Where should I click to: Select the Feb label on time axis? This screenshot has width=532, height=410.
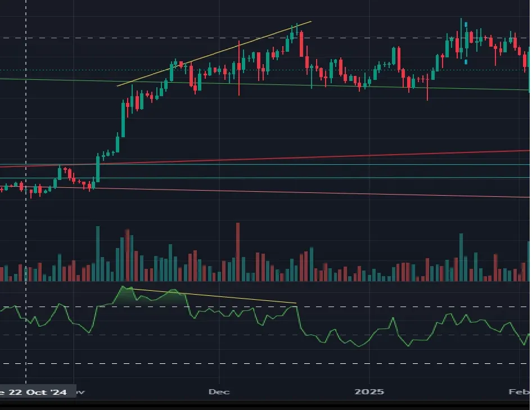[x=519, y=392]
